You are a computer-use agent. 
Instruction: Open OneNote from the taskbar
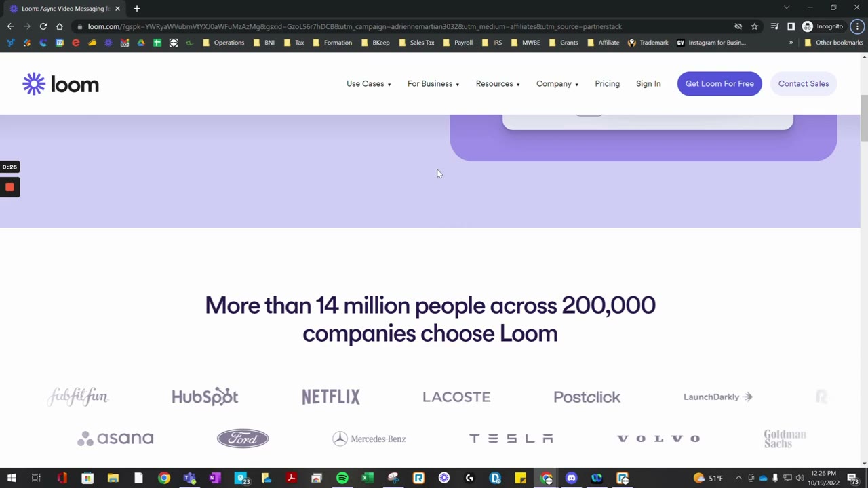(215, 479)
